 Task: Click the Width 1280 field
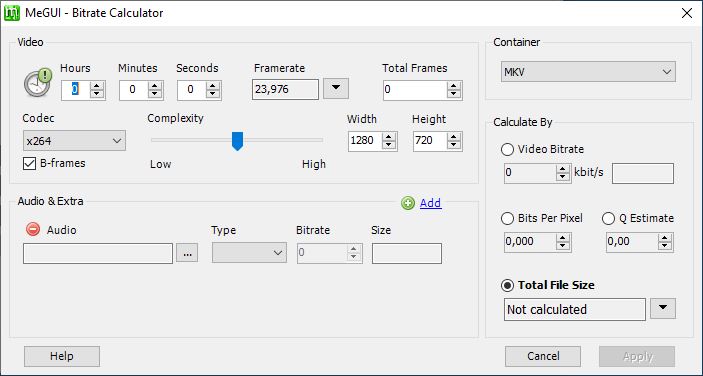tap(365, 141)
